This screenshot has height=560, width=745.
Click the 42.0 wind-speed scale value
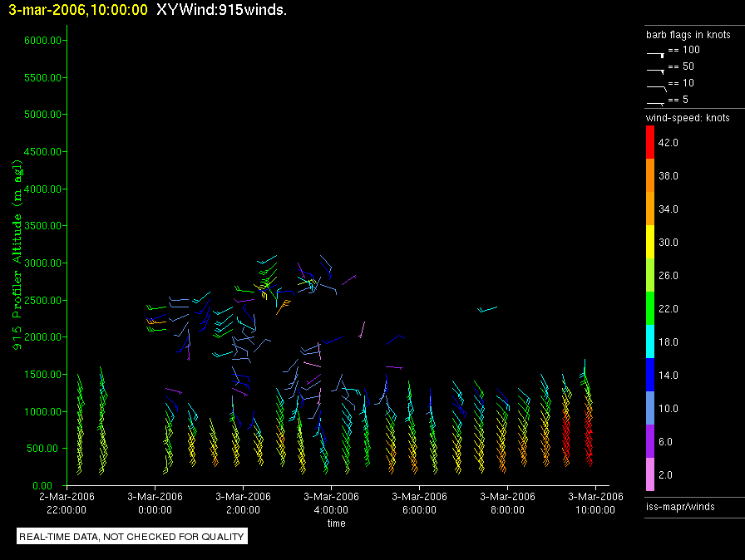[x=668, y=142]
